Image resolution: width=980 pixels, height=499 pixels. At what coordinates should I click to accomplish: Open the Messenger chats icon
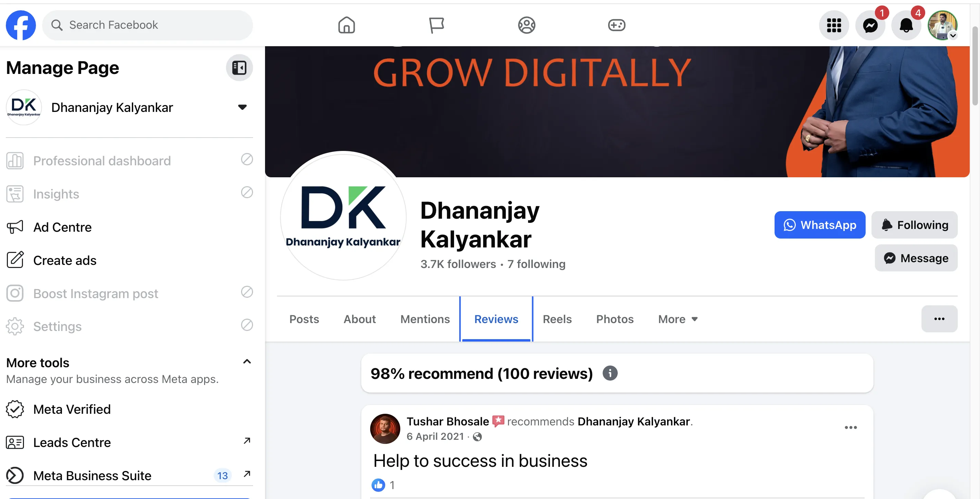coord(870,25)
